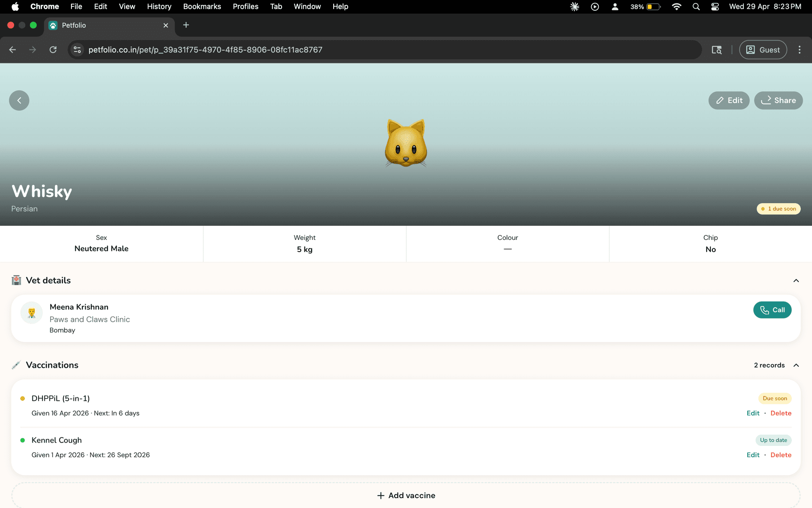Click the play circle menu bar icon
This screenshot has height=508, width=812.
[595, 7]
